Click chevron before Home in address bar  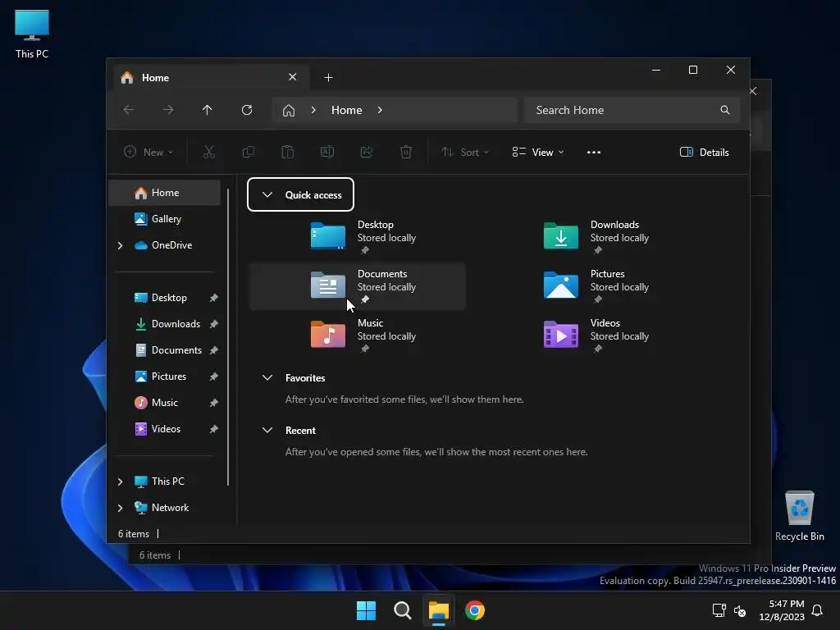pos(313,110)
